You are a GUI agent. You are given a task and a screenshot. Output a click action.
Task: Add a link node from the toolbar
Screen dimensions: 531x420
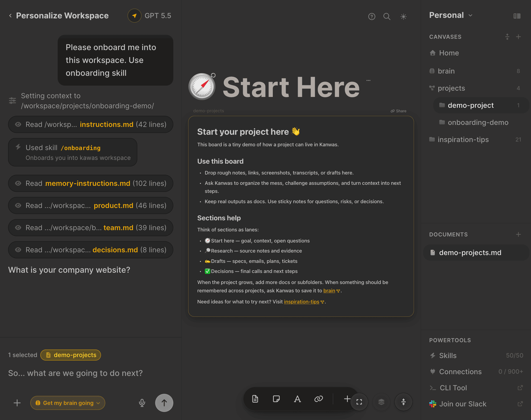tap(319, 399)
